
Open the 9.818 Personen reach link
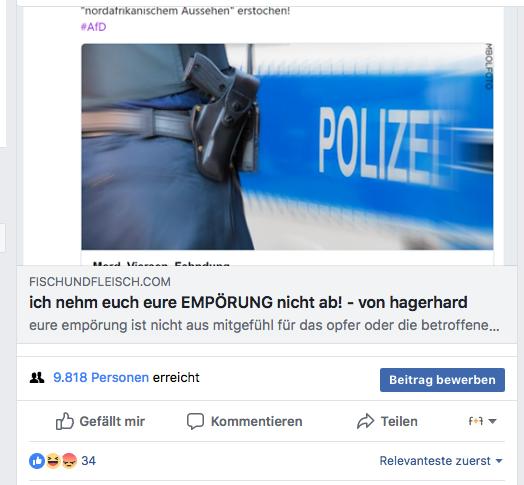[101, 378]
